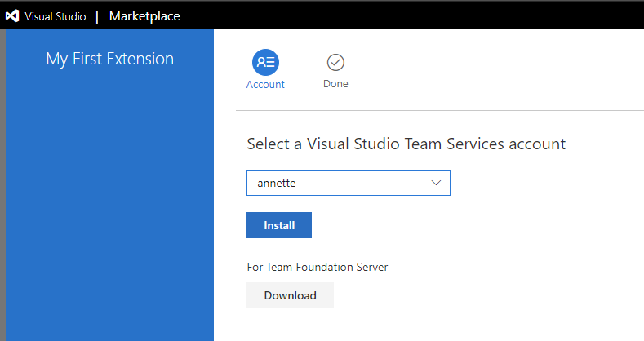Viewport: 644px width, 341px height.
Task: Click the Visual Studio logo icon
Action: 12,16
